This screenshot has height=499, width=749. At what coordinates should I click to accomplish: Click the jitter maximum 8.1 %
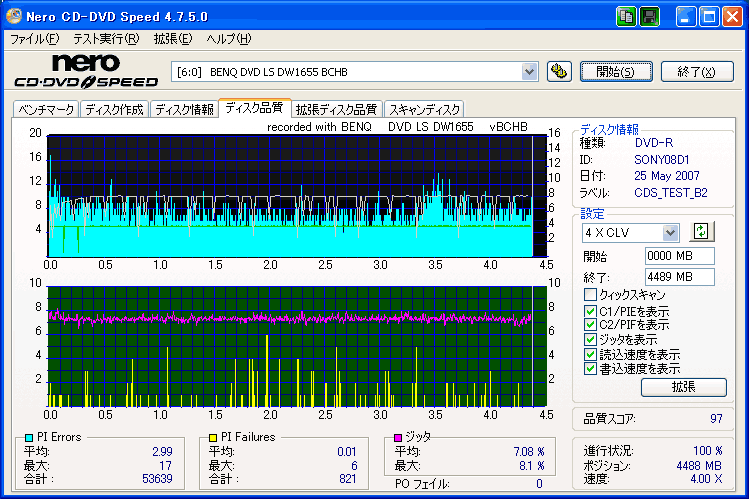(x=532, y=465)
